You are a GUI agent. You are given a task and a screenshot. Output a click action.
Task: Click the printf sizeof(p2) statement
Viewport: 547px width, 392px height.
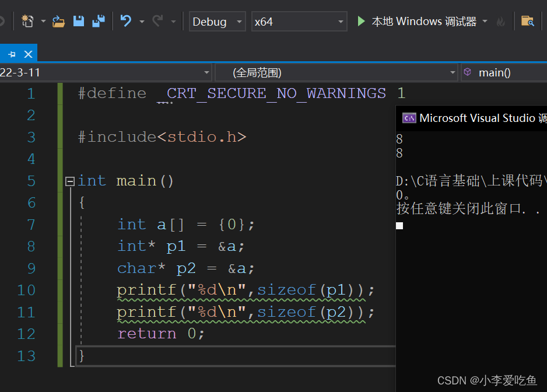coord(246,312)
